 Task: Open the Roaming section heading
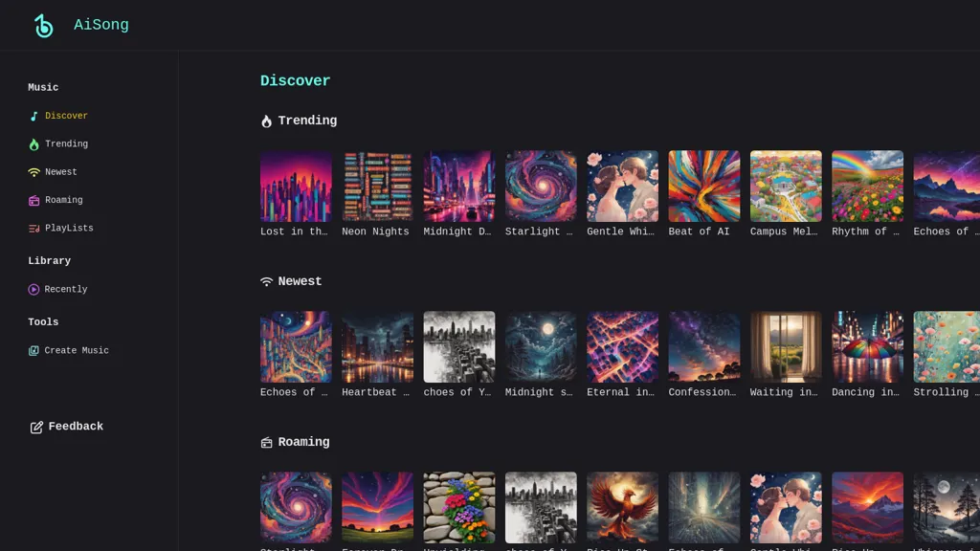[303, 442]
